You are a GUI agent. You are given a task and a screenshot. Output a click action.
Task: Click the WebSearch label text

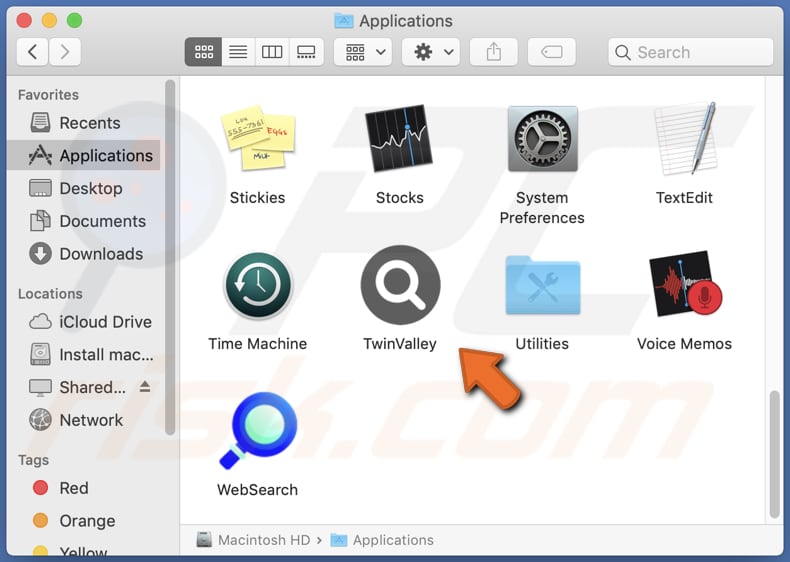[257, 490]
